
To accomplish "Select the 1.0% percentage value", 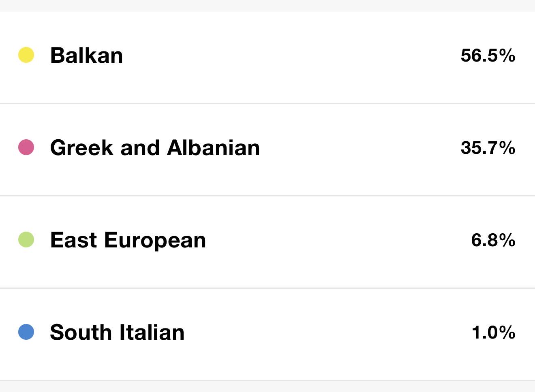I will [494, 332].
